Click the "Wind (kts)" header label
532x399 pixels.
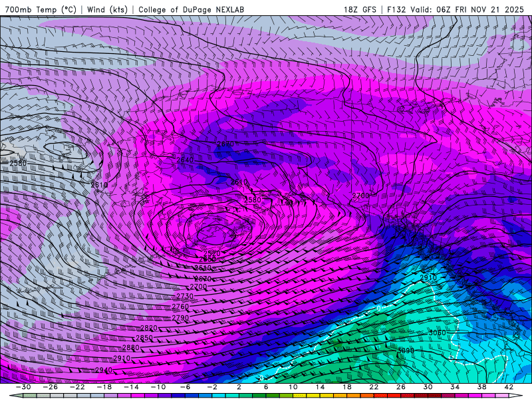point(107,9)
